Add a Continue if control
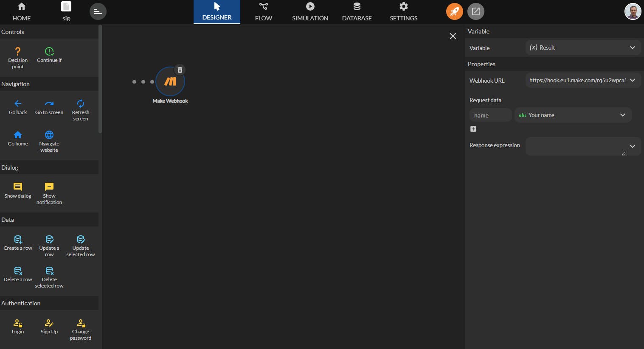The height and width of the screenshot is (349, 644). click(x=49, y=55)
